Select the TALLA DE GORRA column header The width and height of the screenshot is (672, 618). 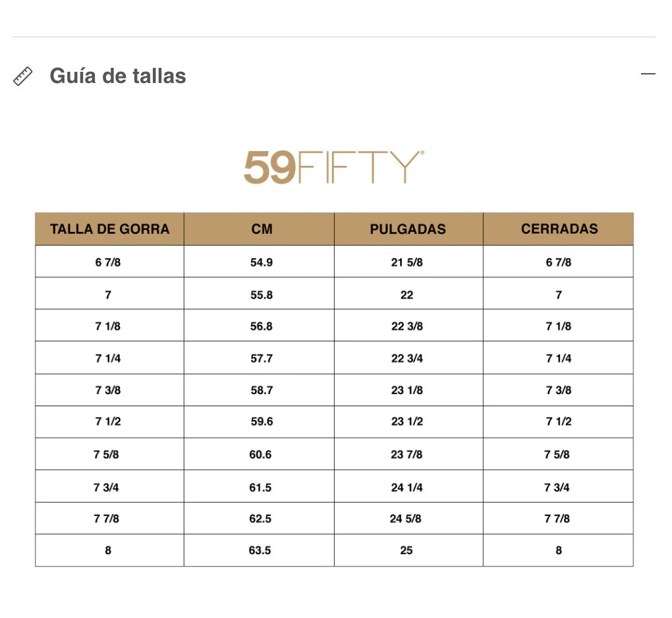coord(109,229)
